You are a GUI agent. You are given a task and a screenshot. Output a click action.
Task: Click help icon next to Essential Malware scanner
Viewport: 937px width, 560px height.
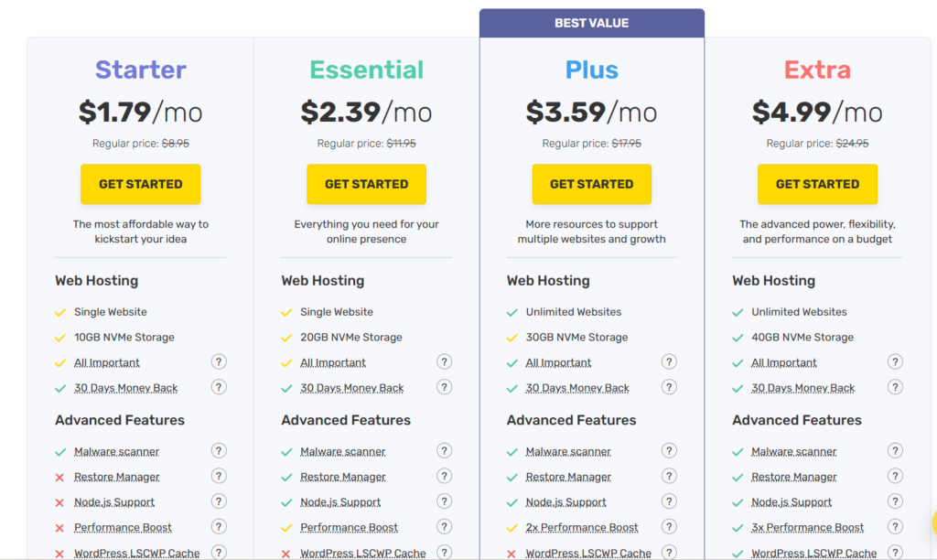tap(444, 451)
